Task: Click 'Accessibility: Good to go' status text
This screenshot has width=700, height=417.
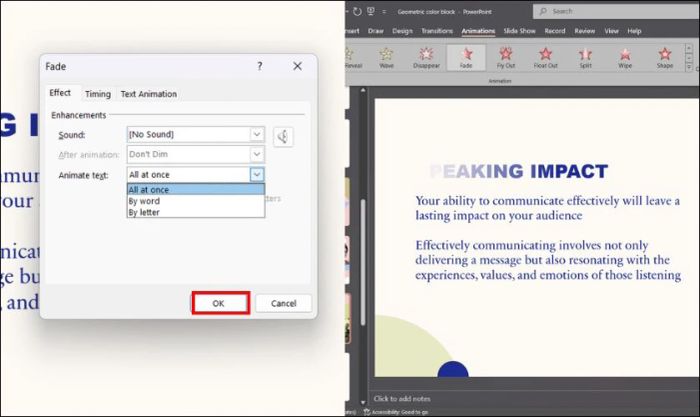Action: click(400, 412)
